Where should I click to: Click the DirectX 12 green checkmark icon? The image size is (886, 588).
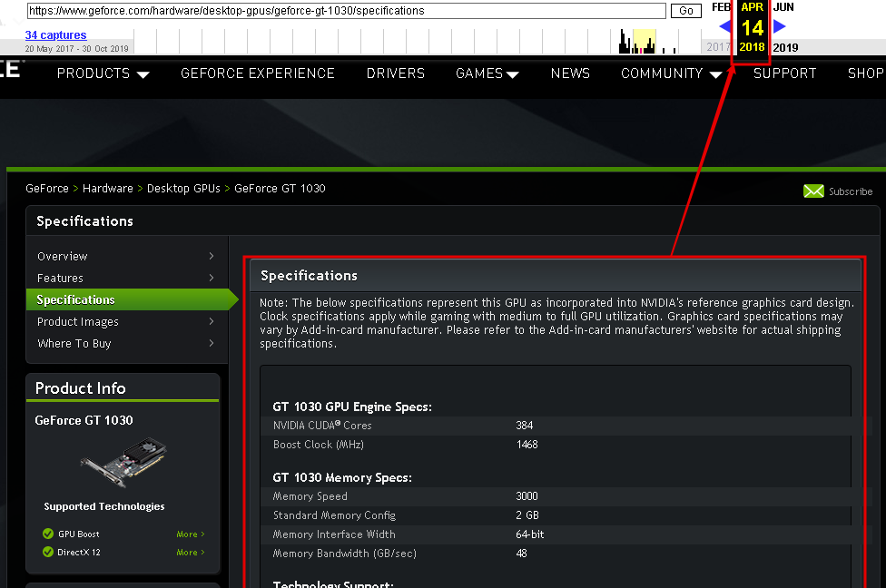tap(48, 552)
